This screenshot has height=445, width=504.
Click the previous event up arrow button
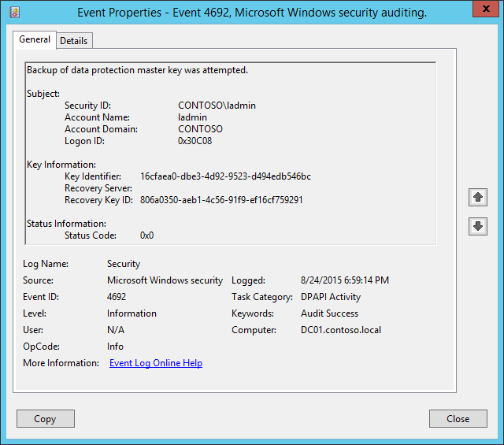tap(477, 197)
